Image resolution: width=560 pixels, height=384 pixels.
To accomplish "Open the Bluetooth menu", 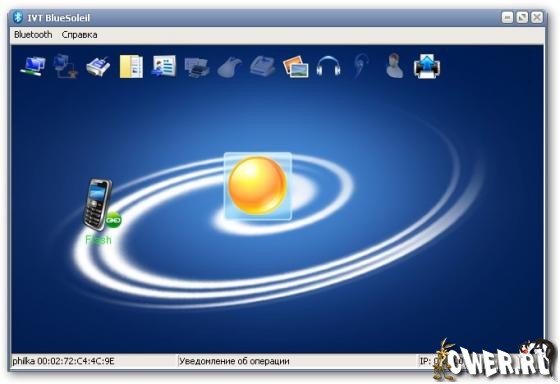I will (33, 35).
